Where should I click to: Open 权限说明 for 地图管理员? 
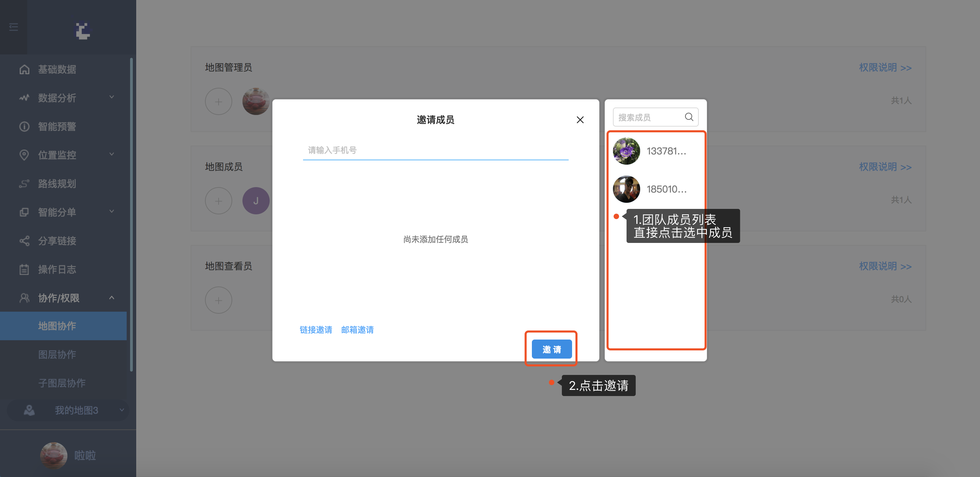tap(885, 68)
